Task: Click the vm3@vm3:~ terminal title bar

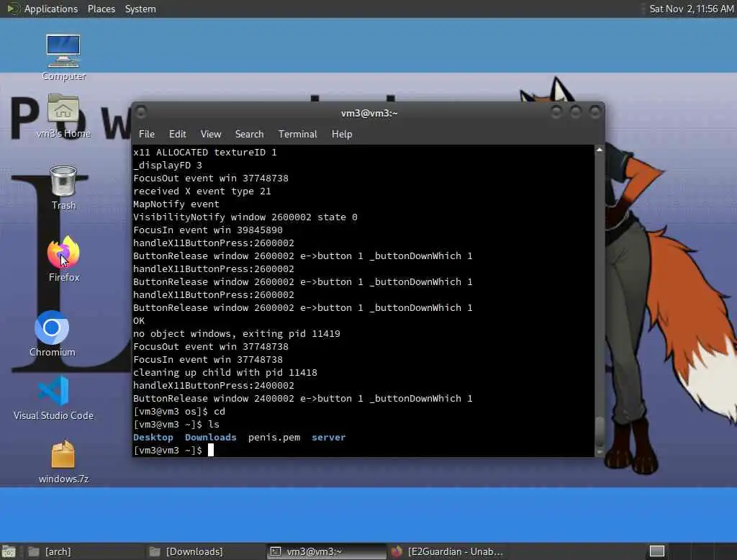Action: tap(369, 113)
